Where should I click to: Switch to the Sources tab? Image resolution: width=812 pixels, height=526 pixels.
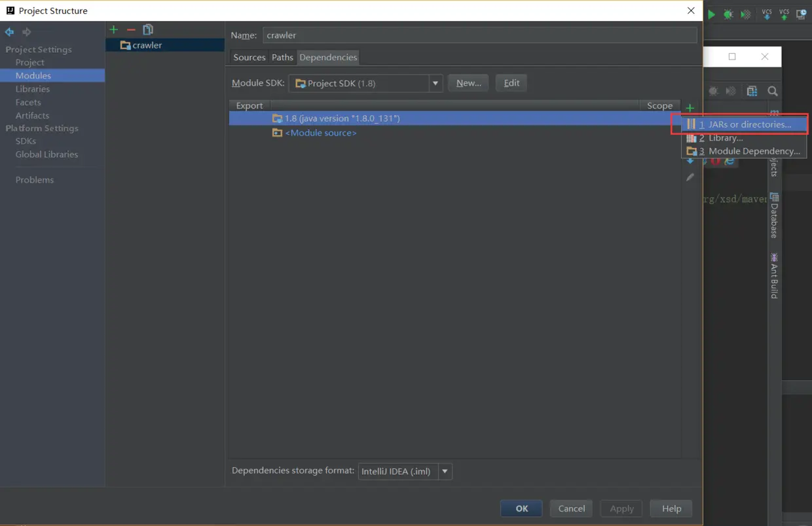click(249, 58)
